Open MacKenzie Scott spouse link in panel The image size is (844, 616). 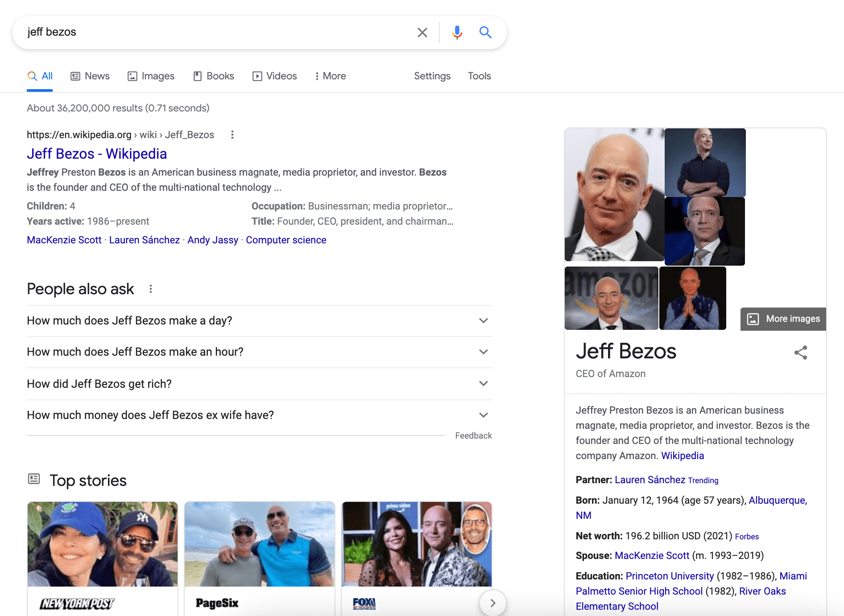652,556
